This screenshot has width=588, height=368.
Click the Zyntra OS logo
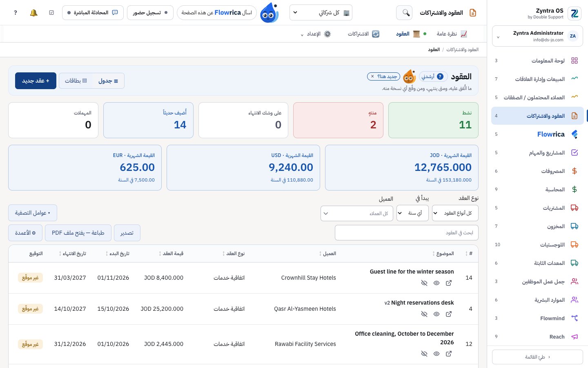coord(575,13)
